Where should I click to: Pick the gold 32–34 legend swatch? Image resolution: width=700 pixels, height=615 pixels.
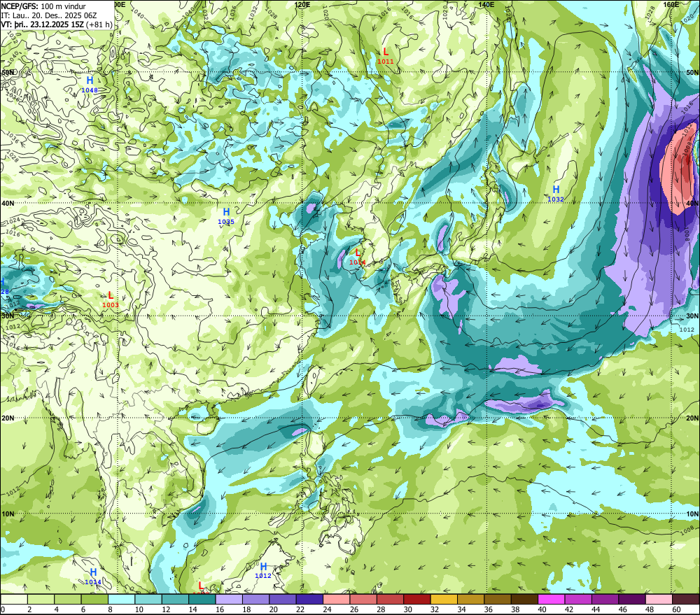(444, 600)
